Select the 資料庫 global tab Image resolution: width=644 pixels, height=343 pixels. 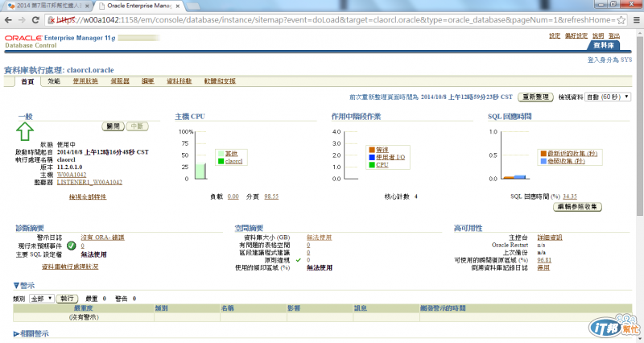click(603, 45)
